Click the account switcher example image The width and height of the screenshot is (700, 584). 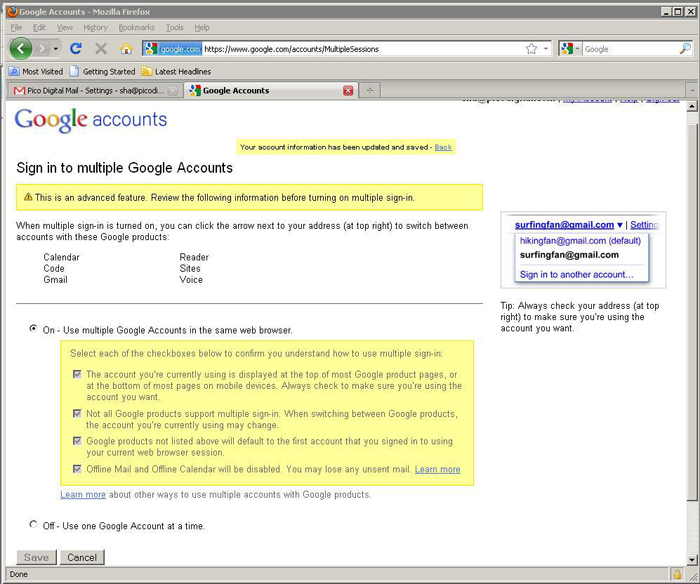[583, 250]
